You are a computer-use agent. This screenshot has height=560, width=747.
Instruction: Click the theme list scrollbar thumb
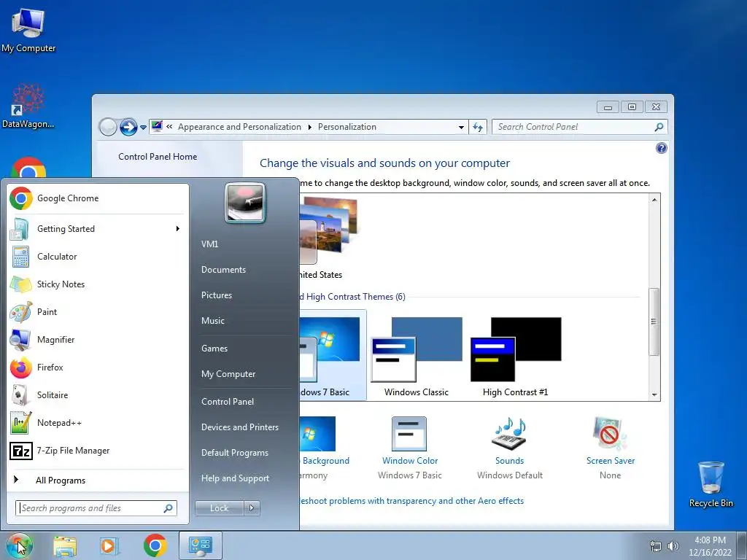(x=654, y=322)
